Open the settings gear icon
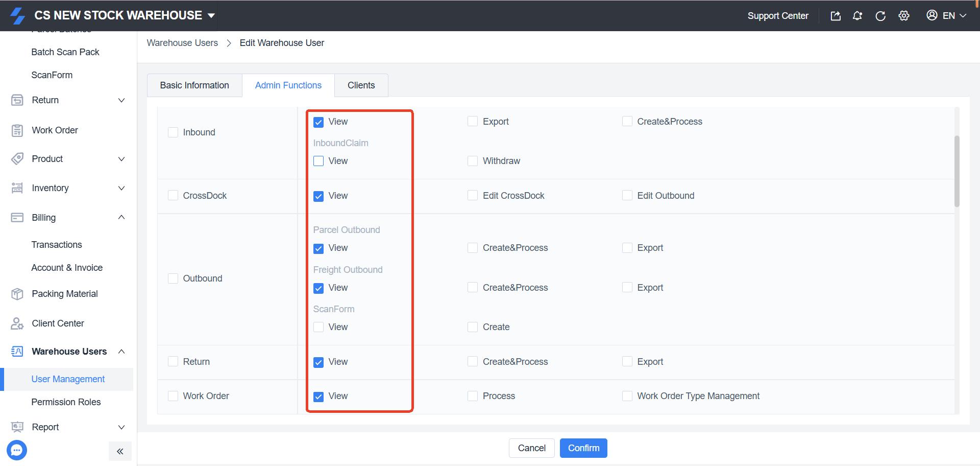The width and height of the screenshot is (980, 466). (904, 16)
